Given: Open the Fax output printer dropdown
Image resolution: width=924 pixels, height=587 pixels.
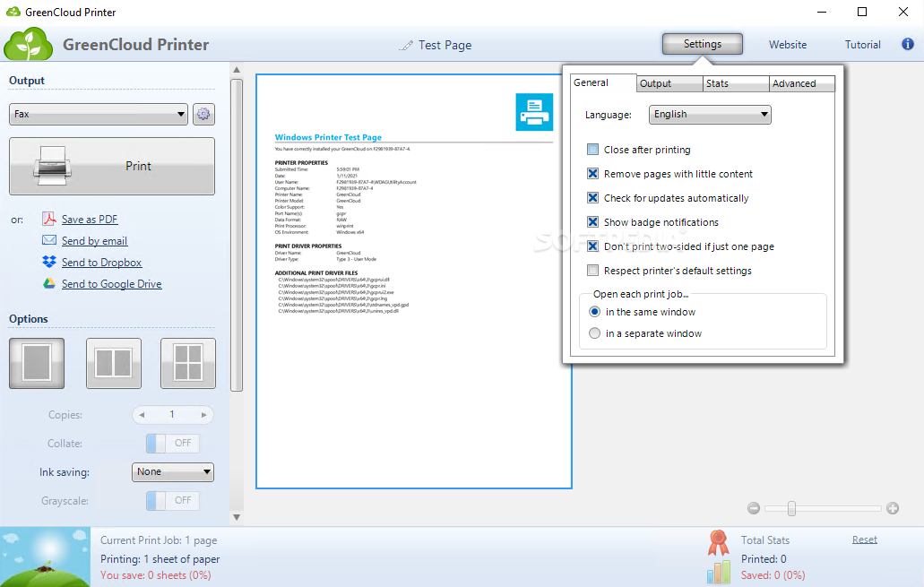Looking at the screenshot, I should (x=99, y=115).
